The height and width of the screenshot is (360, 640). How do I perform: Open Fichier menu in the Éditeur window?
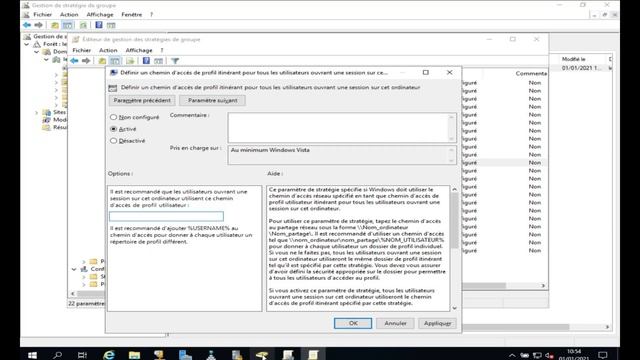[x=82, y=50]
